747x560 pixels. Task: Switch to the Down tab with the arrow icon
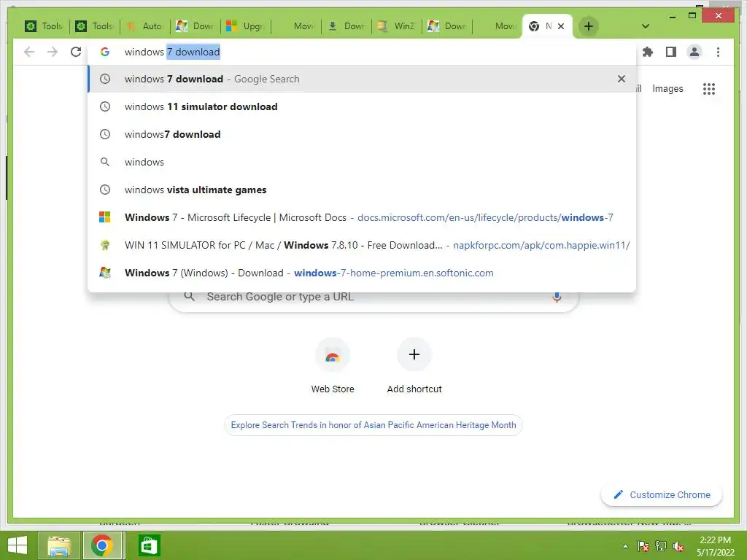[x=347, y=26]
